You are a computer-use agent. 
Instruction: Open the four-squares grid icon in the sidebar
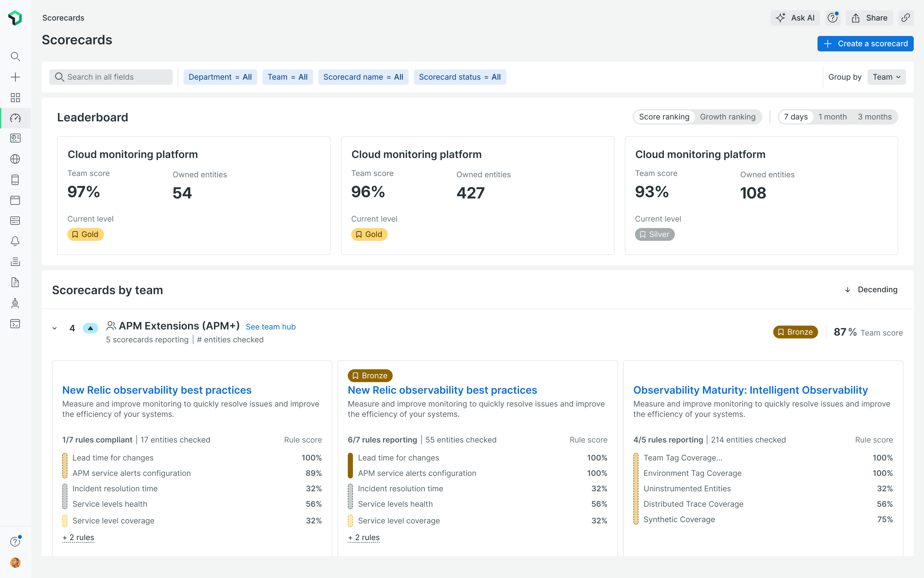pyautogui.click(x=15, y=98)
